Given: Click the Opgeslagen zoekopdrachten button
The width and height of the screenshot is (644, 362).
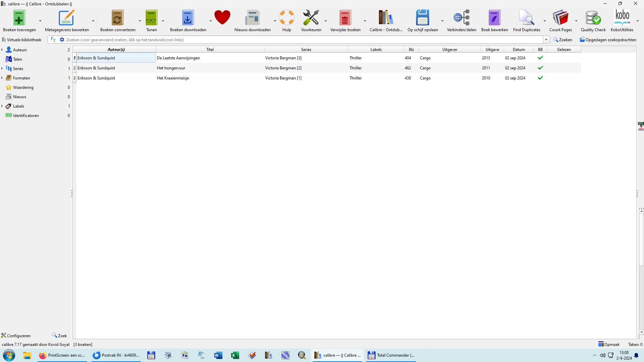Looking at the screenshot, I should (608, 40).
